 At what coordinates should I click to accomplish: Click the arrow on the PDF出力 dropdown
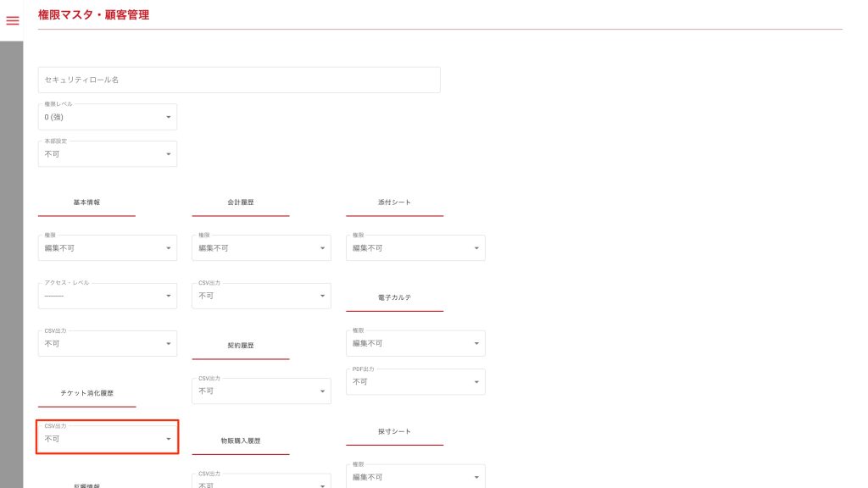[476, 381]
